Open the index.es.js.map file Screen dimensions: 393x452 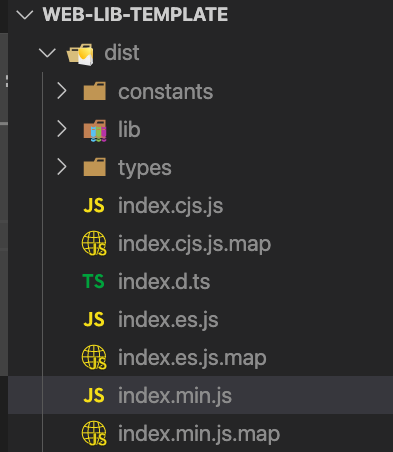tap(192, 358)
